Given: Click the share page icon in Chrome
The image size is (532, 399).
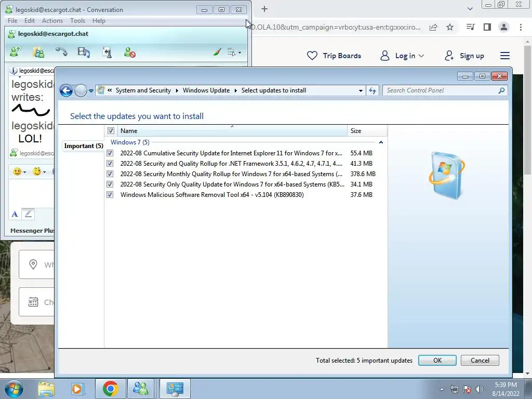Looking at the screenshot, I should [x=433, y=27].
